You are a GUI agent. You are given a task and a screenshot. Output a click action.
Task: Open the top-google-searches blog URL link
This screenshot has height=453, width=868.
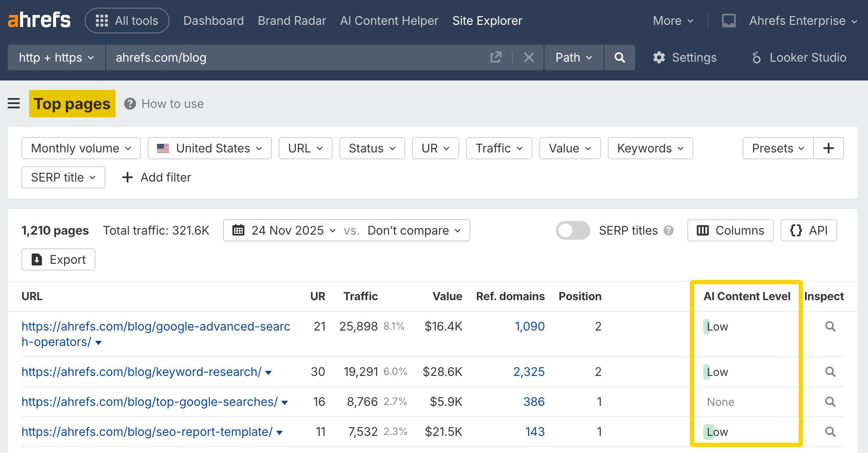coord(149,402)
